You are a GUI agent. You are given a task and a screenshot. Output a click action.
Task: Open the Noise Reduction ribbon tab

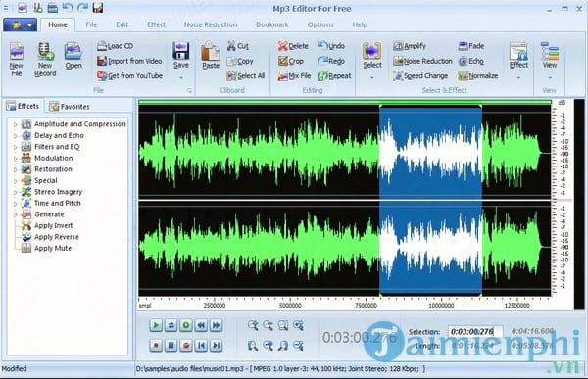pos(211,24)
